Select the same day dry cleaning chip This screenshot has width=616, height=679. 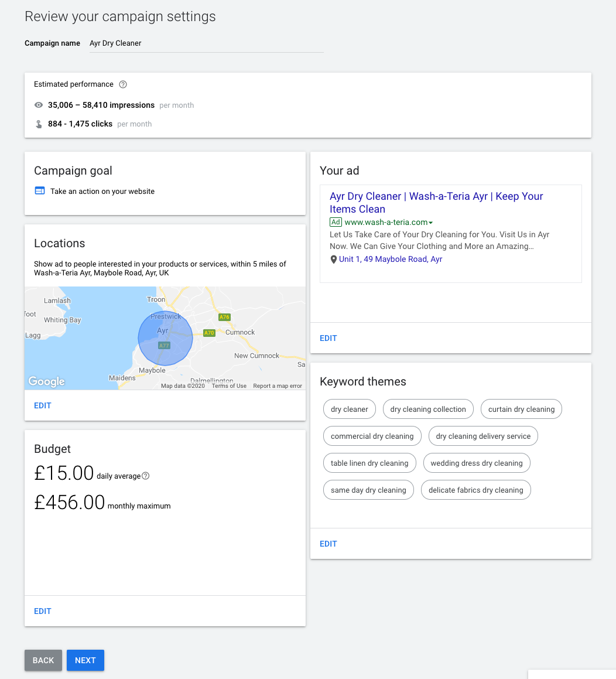[368, 490]
